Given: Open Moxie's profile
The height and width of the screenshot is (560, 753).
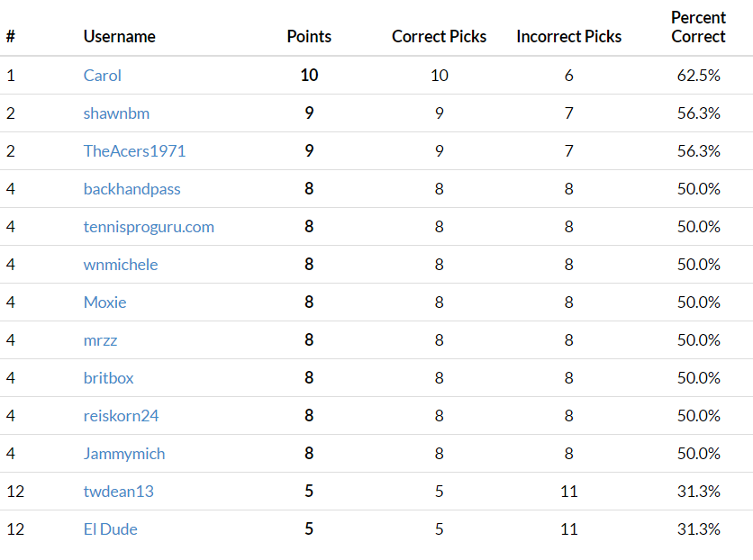Looking at the screenshot, I should [x=104, y=303].
